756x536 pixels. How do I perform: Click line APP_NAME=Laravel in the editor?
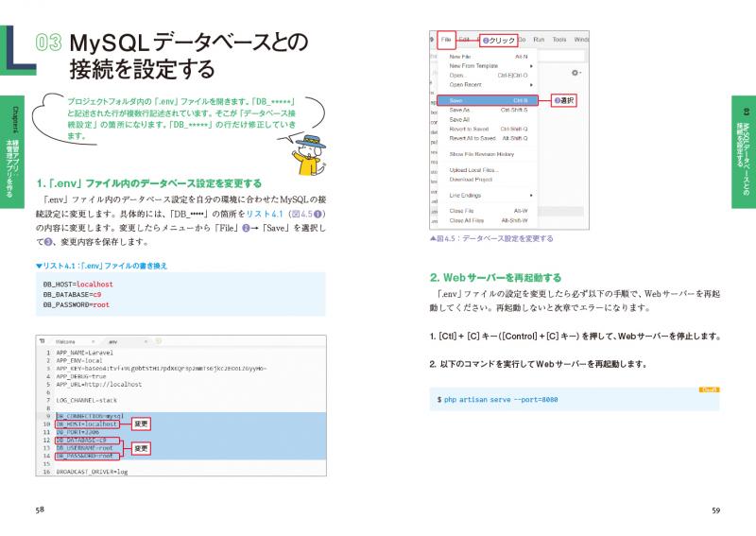(x=85, y=353)
